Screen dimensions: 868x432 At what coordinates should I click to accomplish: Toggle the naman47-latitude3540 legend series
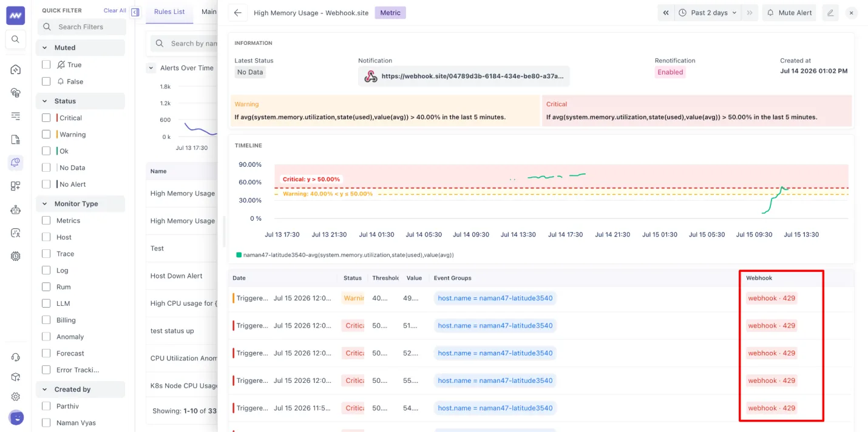(x=344, y=255)
